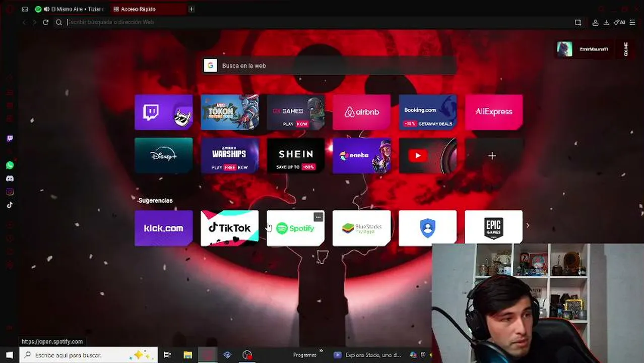
Task: Open the Disney+ speed dial tile
Action: pyautogui.click(x=164, y=156)
